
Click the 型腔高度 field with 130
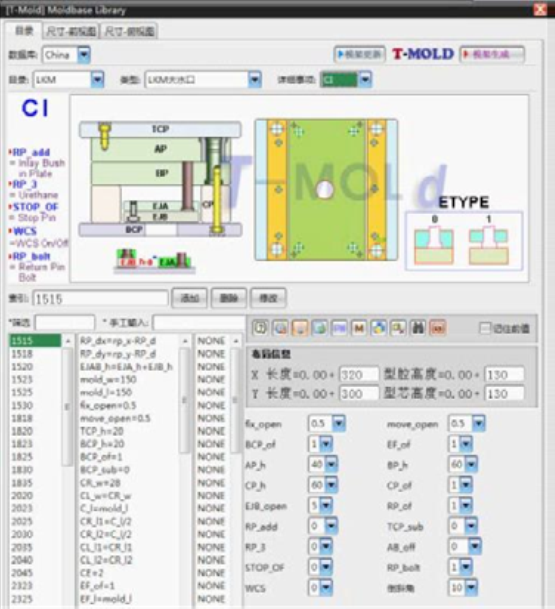pyautogui.click(x=504, y=375)
